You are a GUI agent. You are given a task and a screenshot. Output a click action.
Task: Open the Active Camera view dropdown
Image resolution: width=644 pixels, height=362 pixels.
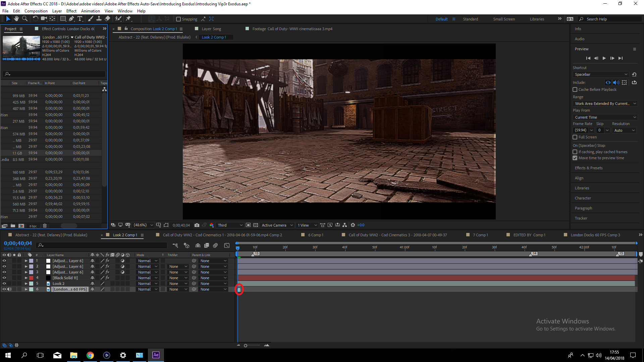[x=277, y=225]
